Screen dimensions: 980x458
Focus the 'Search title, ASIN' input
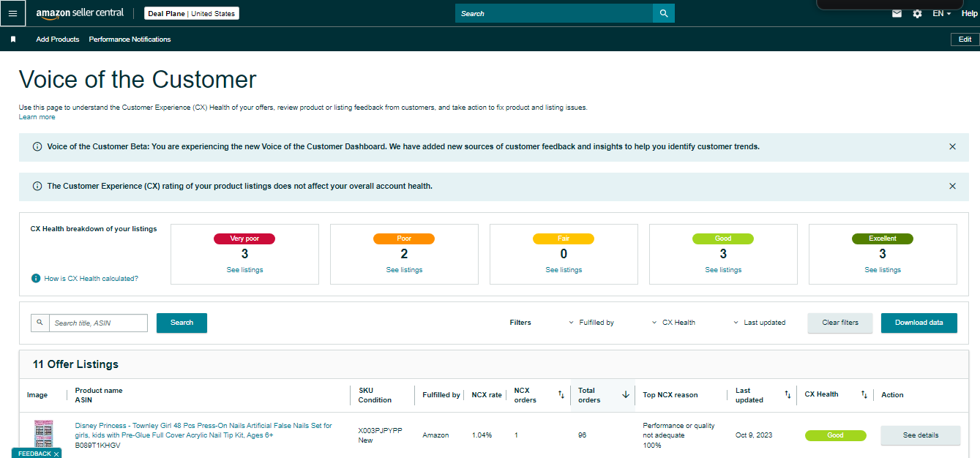[98, 323]
